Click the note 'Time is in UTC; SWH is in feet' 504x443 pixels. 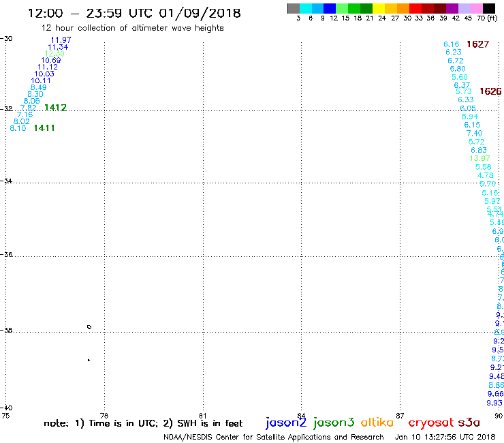point(143,423)
